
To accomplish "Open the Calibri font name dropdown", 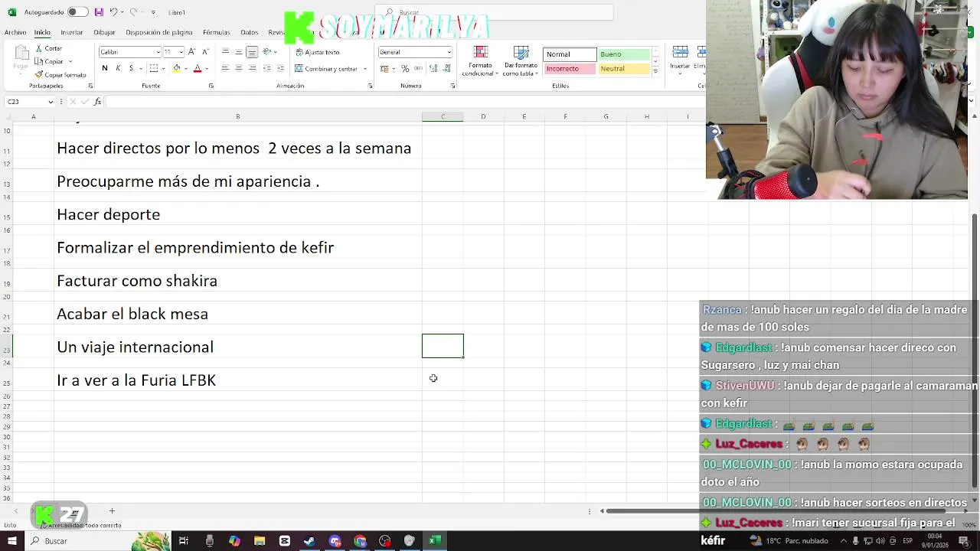I will (159, 52).
